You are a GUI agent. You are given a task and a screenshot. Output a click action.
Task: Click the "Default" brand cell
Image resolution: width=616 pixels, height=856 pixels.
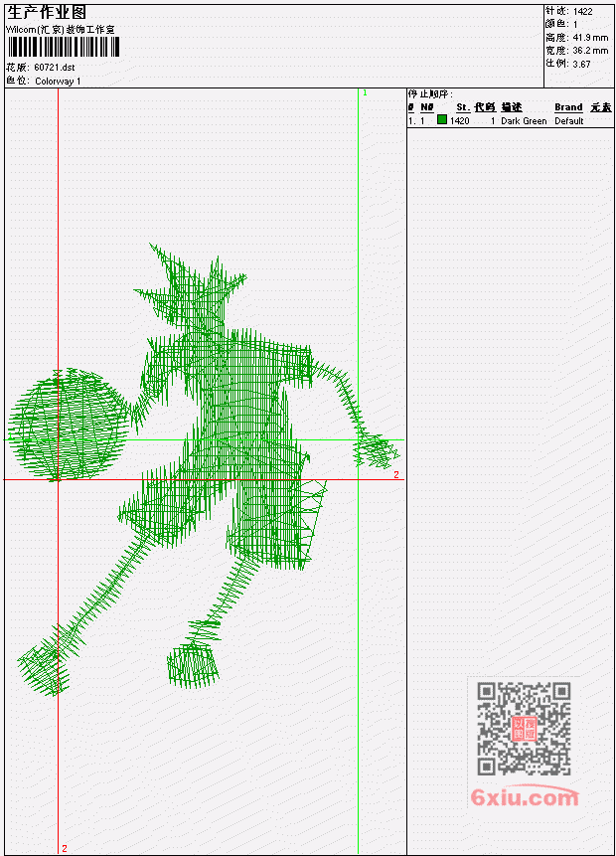coord(569,120)
